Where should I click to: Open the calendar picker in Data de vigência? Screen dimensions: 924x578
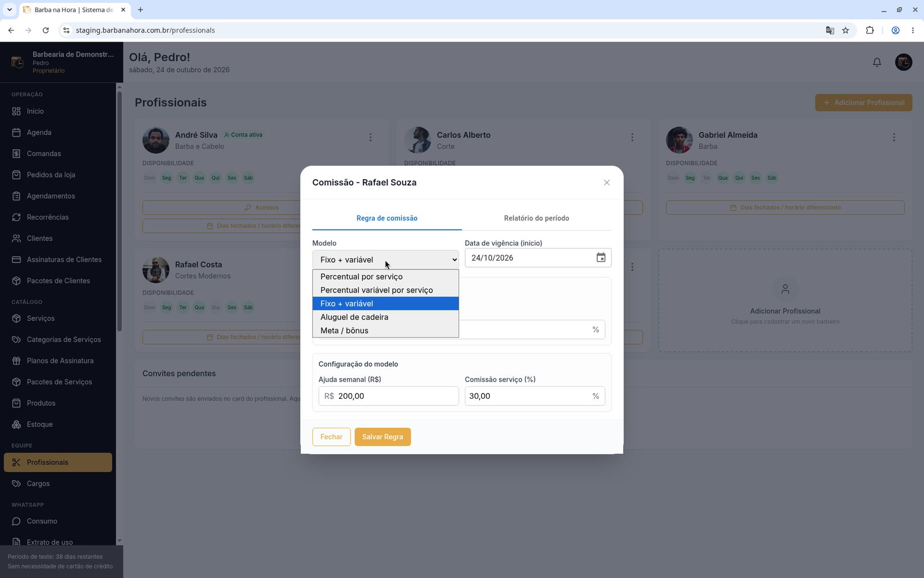601,258
